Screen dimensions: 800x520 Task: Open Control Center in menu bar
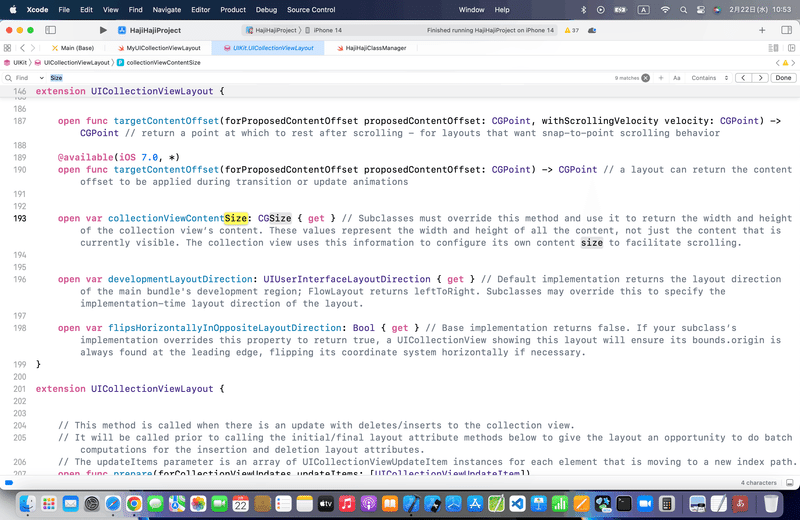tap(701, 10)
